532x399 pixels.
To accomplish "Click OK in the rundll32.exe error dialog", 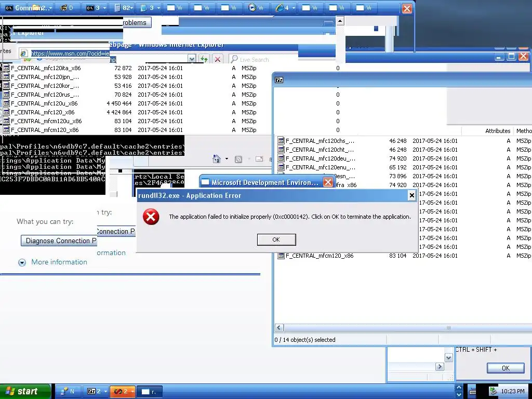I will (276, 240).
